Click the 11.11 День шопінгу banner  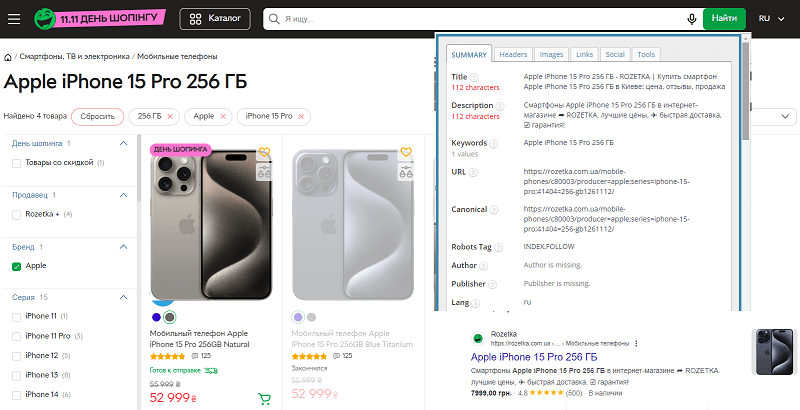click(111, 19)
